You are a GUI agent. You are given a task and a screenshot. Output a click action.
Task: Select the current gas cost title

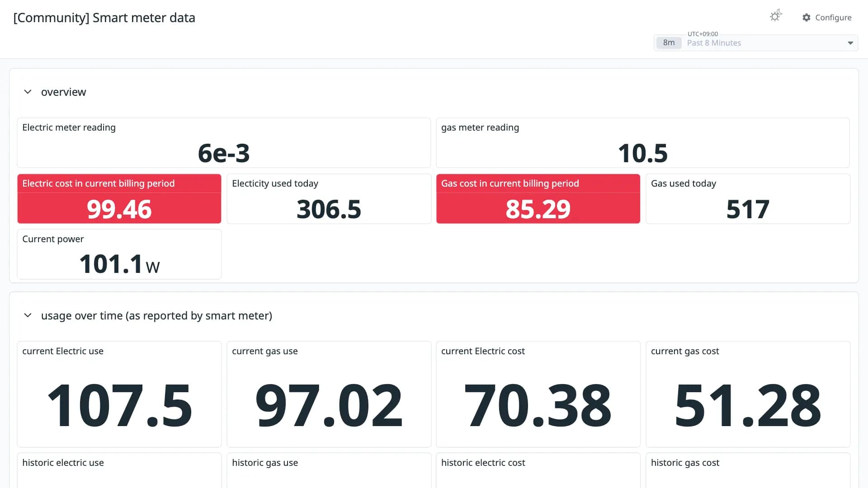click(x=685, y=351)
